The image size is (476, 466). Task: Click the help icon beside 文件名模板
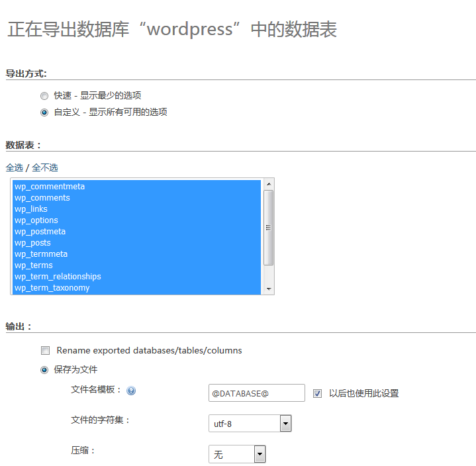click(131, 391)
